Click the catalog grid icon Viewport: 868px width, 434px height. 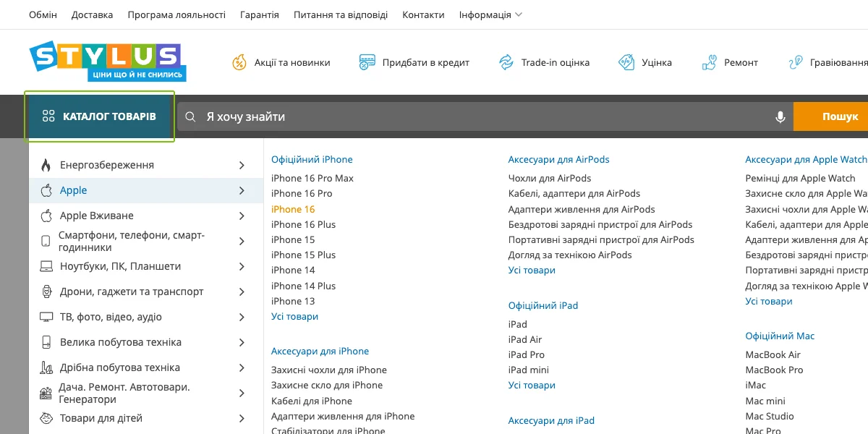point(48,116)
